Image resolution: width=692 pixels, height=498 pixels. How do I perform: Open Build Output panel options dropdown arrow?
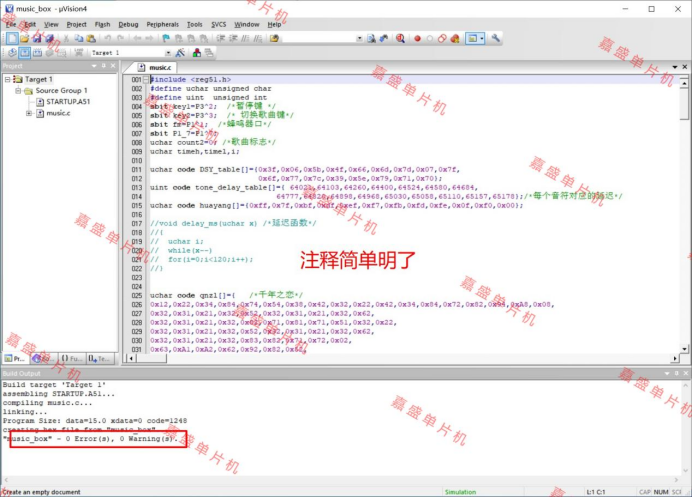pos(667,374)
